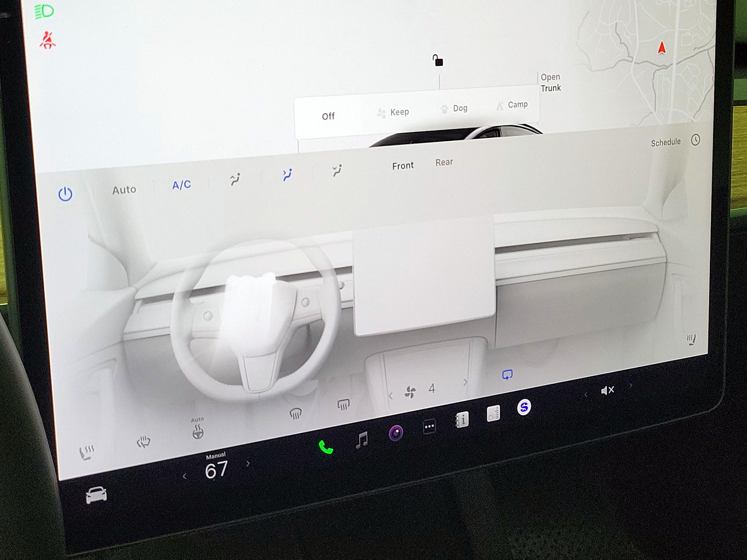Activate the rear window defroster
This screenshot has width=747, height=560.
[x=344, y=404]
